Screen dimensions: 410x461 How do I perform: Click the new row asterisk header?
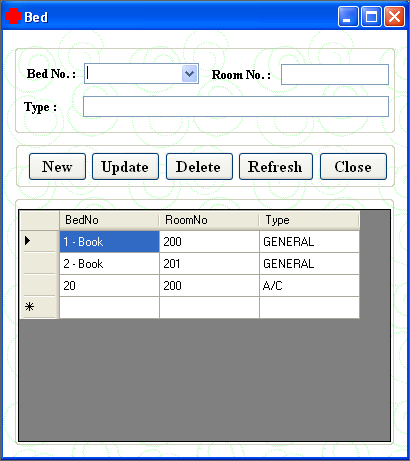point(39,307)
